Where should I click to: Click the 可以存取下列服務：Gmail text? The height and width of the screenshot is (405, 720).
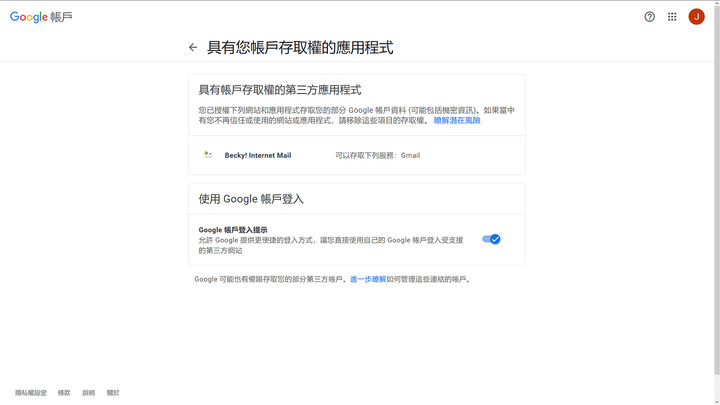coord(377,155)
